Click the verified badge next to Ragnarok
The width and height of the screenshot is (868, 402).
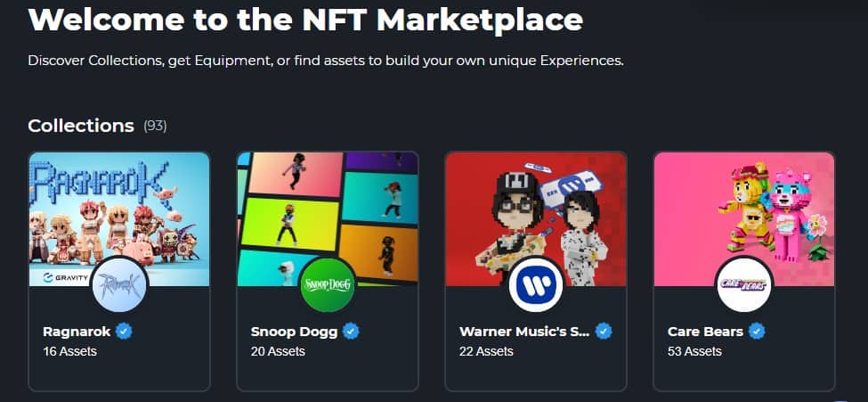coord(124,332)
